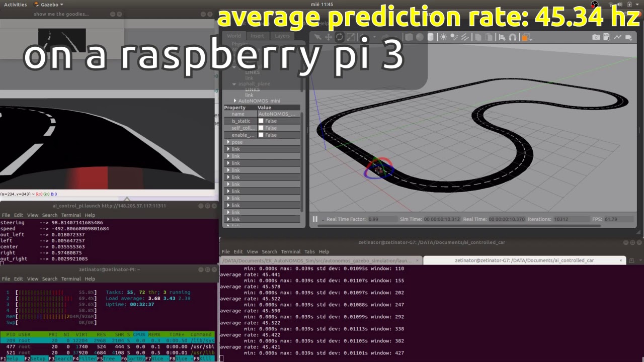The image size is (644, 362).
Task: Switch to the Layers tab in Gazebo
Action: point(282,36)
